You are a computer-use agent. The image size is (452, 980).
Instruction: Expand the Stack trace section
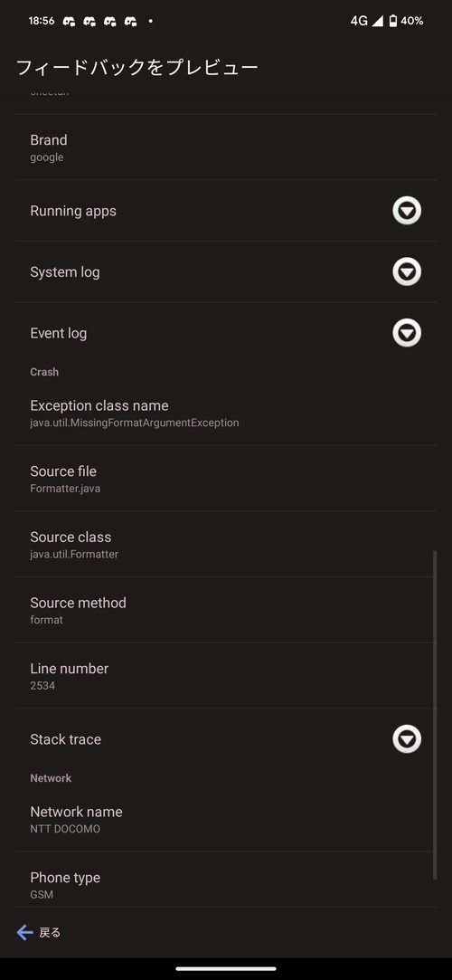(407, 738)
